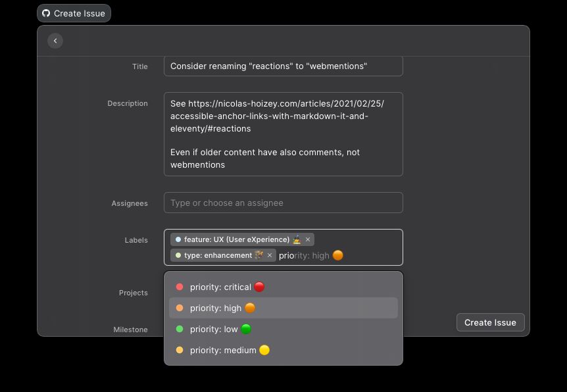This screenshot has width=567, height=392.
Task: Click the back arrow button
Action: (x=55, y=41)
